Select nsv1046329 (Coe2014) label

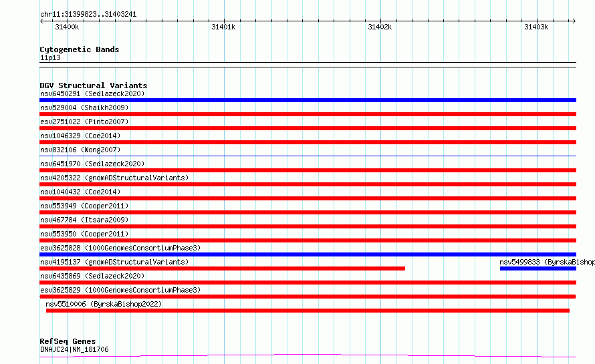click(80, 136)
